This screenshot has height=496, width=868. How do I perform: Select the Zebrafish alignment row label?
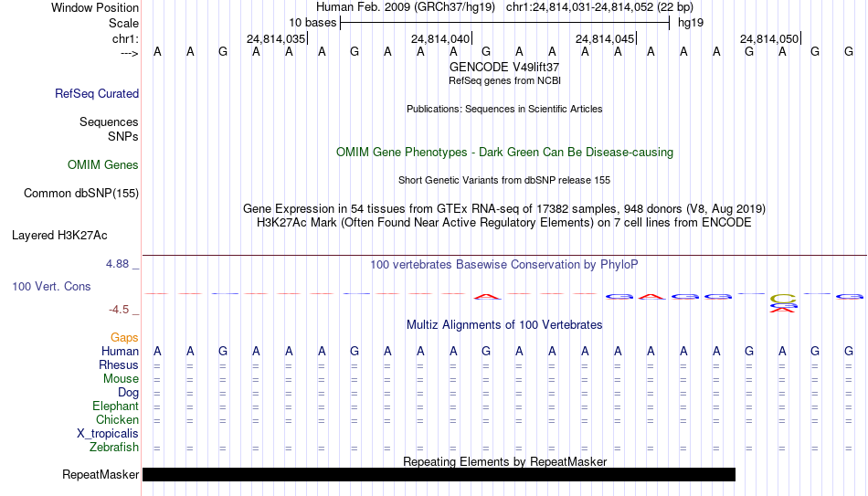(x=114, y=447)
